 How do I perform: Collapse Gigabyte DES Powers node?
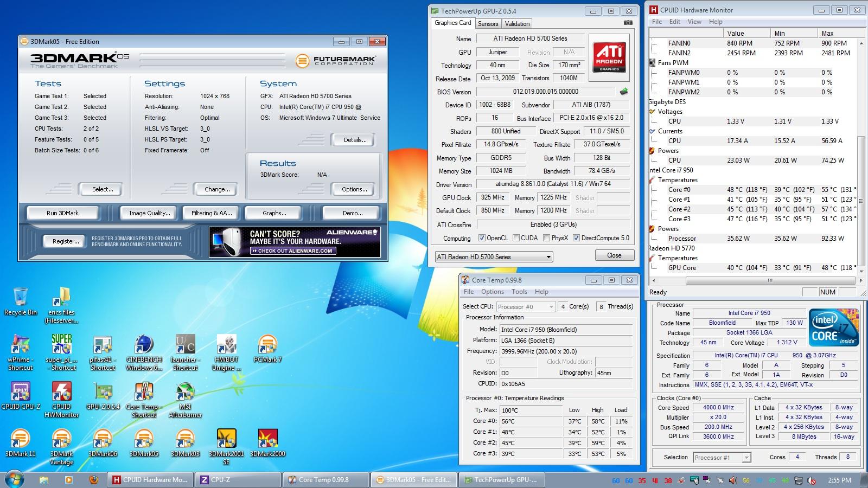(x=652, y=151)
